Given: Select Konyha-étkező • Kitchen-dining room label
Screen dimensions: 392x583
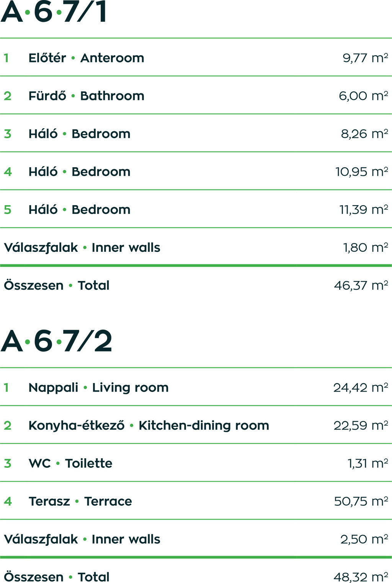Looking at the screenshot, I should point(149,425).
